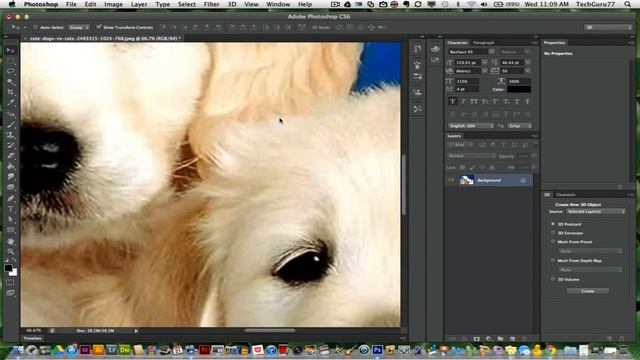Select the Move tool

coord(11,51)
